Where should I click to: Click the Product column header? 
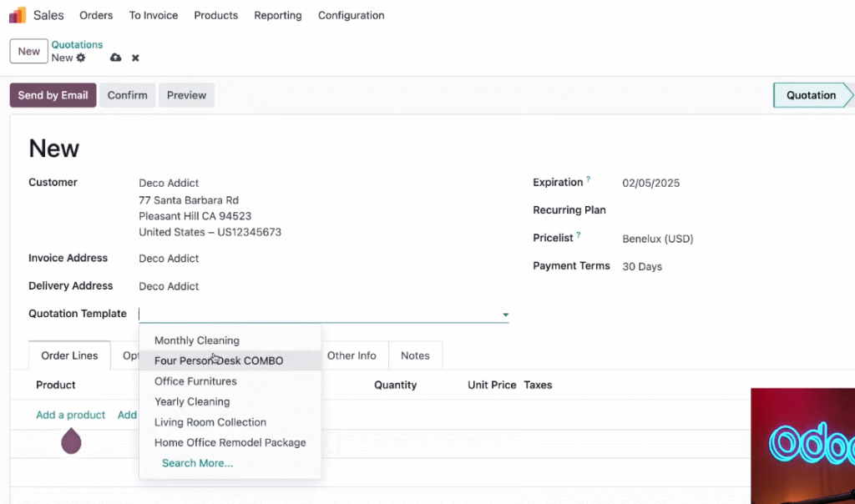[56, 386]
